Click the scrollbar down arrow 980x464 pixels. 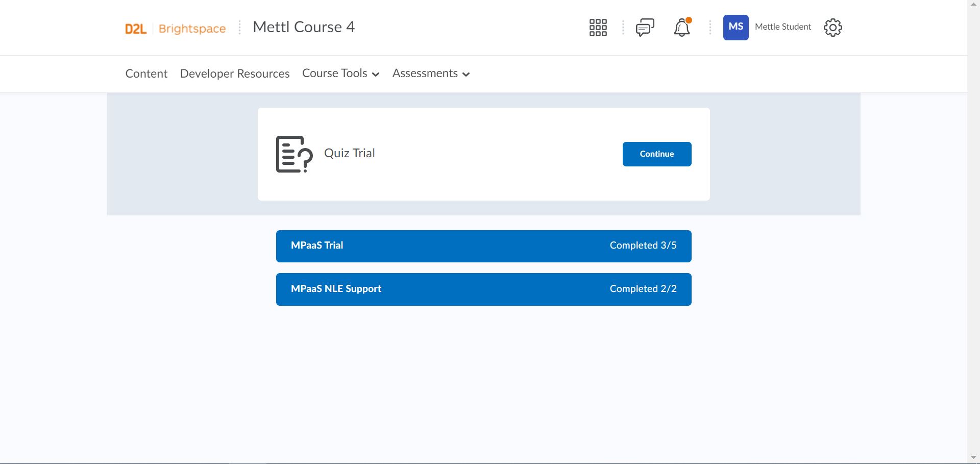[x=973, y=457]
